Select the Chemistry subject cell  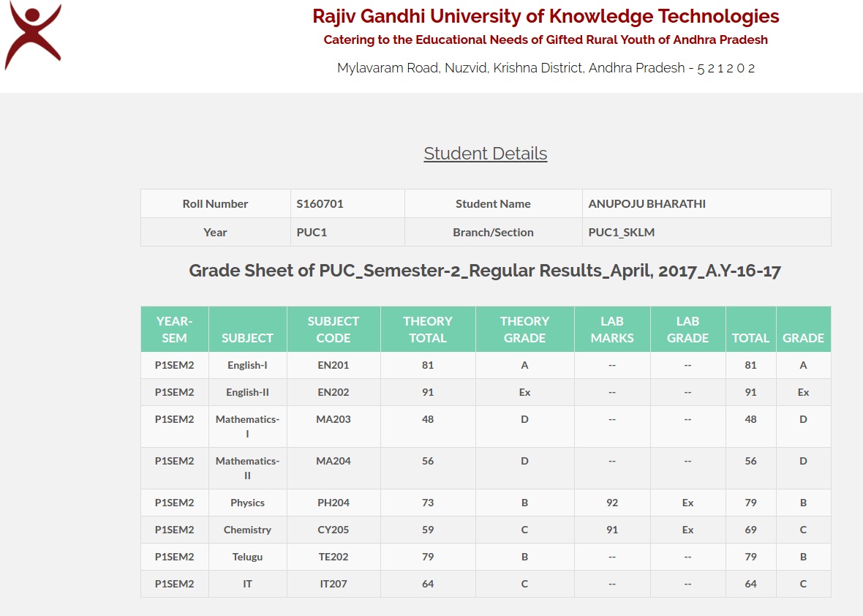click(248, 530)
